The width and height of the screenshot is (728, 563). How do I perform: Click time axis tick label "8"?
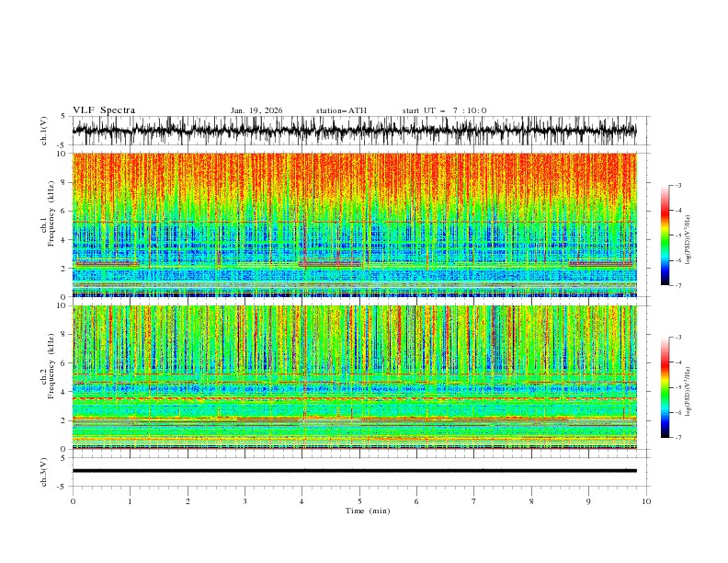pos(531,501)
